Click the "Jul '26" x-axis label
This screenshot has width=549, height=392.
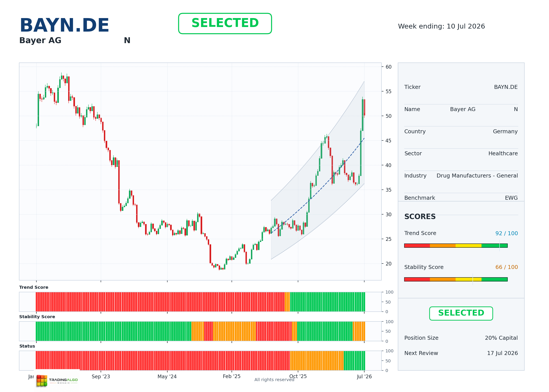click(364, 377)
